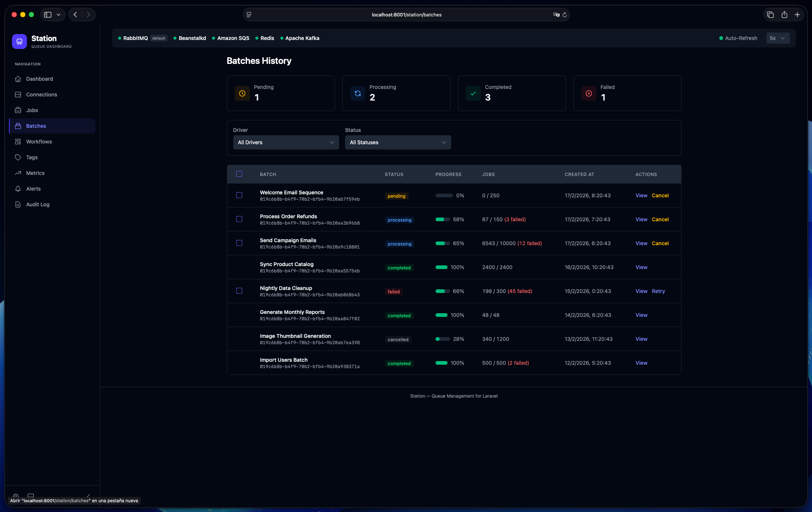Go to Workflows in the sidebar
This screenshot has height=512, width=812.
[39, 142]
